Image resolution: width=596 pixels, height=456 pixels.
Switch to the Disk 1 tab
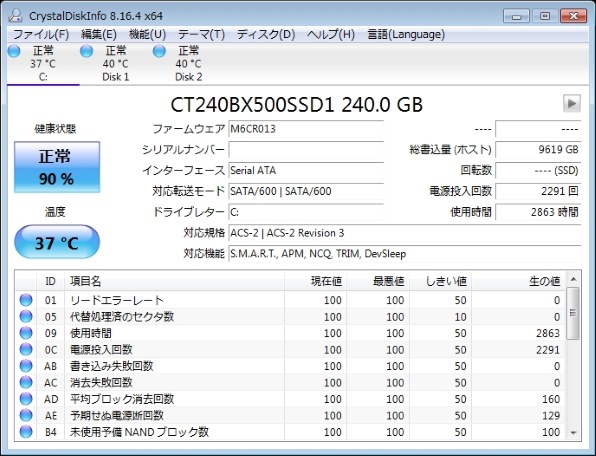pos(116,63)
